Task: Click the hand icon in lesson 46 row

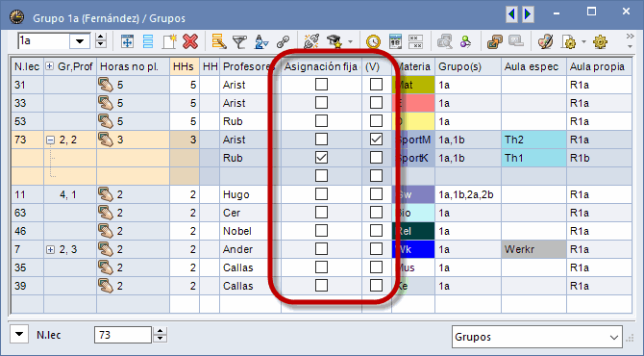Action: pyautogui.click(x=106, y=231)
